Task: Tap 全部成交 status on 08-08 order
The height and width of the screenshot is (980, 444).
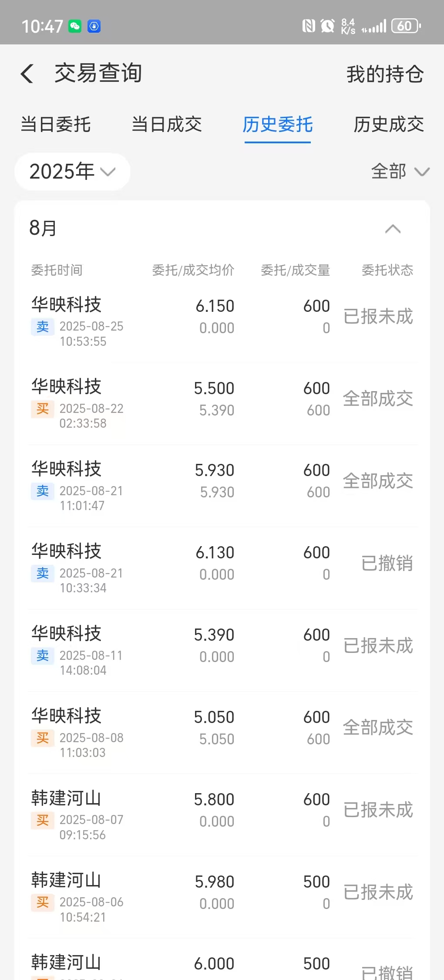Action: point(378,727)
